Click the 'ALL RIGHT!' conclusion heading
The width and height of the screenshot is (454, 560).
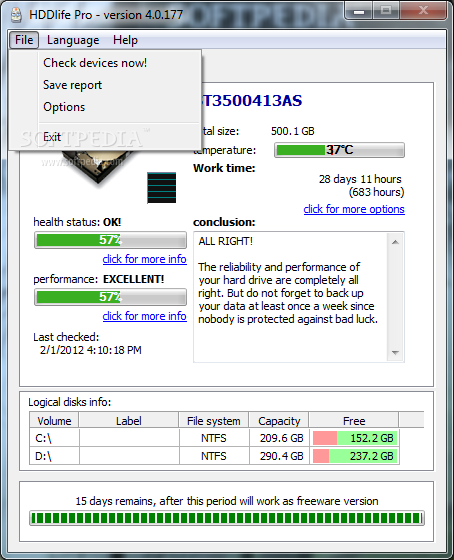coord(225,241)
